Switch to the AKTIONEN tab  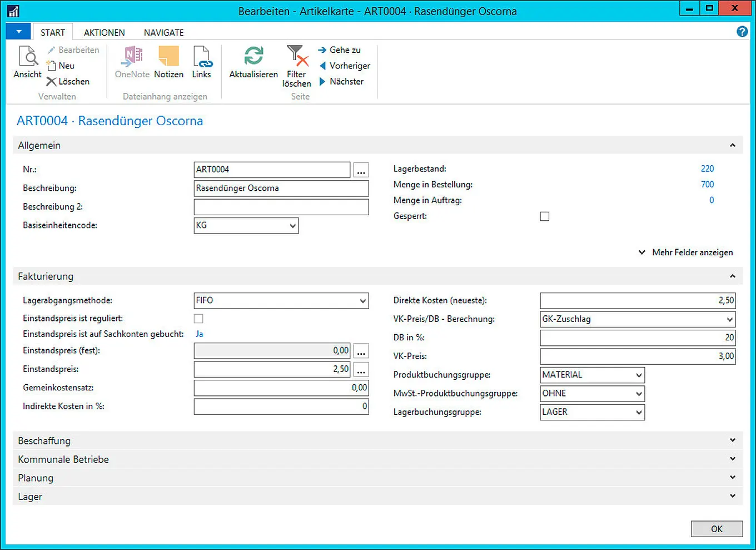point(104,33)
